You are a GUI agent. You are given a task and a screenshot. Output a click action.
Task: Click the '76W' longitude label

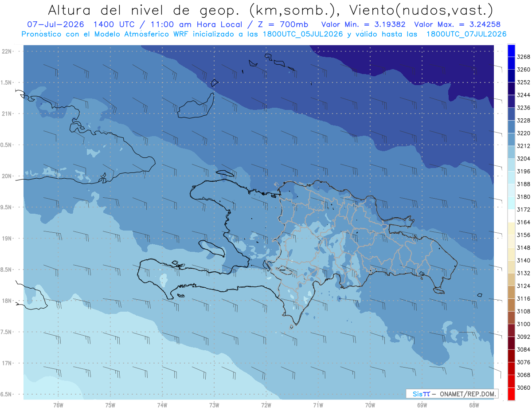click(x=58, y=405)
